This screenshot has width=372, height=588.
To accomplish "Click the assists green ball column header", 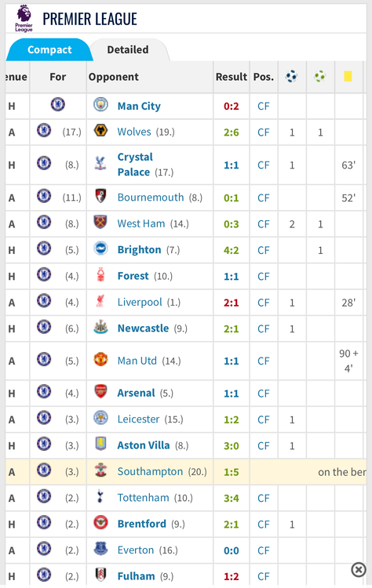I will 320,77.
